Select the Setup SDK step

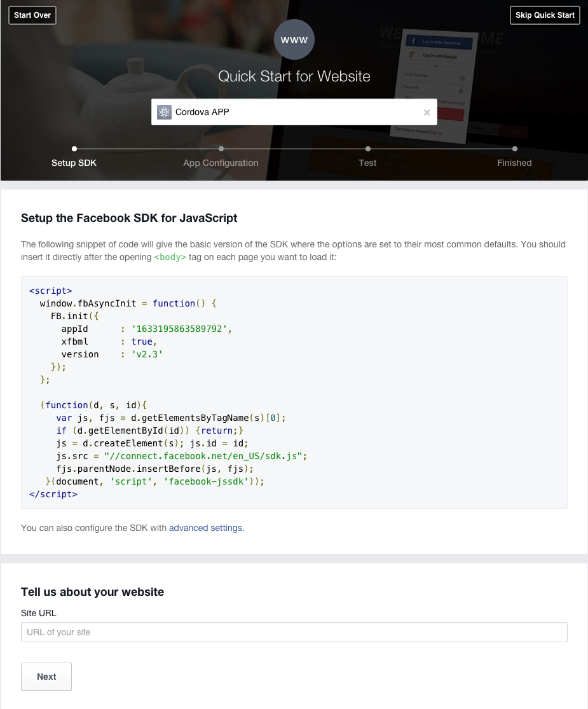(x=74, y=163)
